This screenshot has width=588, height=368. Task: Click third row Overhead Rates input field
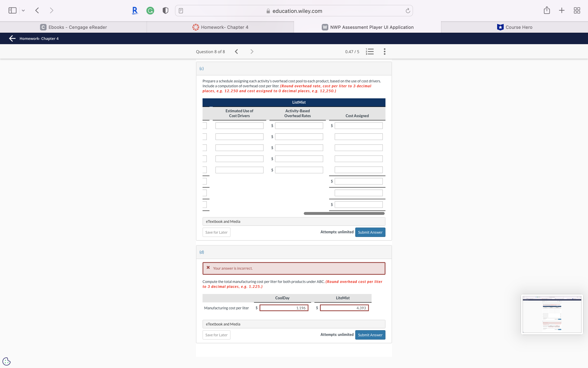(299, 148)
